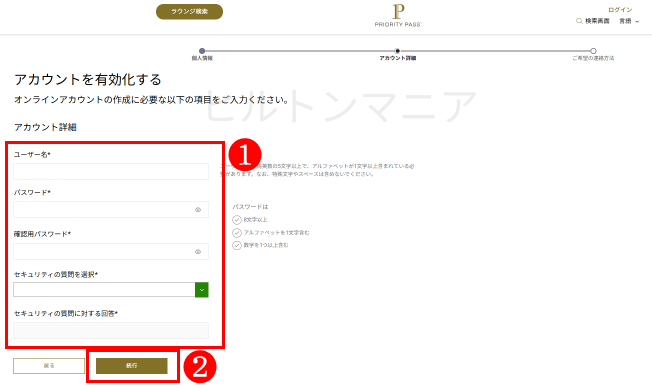Screen dimensions: 652x386
Task: Show password with the eye icon
Action: pos(198,210)
